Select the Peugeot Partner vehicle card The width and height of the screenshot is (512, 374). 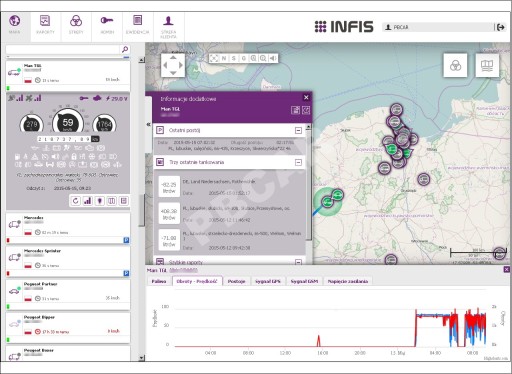(68, 295)
